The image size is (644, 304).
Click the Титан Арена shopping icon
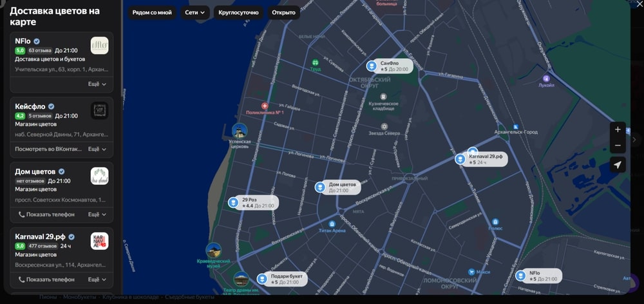coord(332,224)
